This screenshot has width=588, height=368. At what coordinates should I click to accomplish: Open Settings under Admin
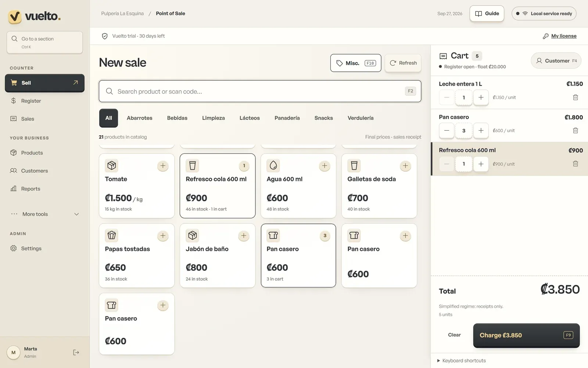[x=44, y=248]
